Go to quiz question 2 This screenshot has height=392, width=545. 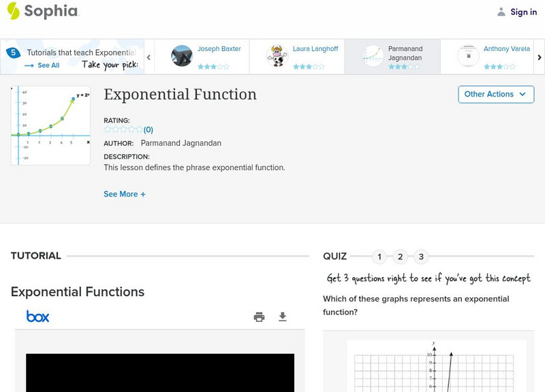point(401,257)
